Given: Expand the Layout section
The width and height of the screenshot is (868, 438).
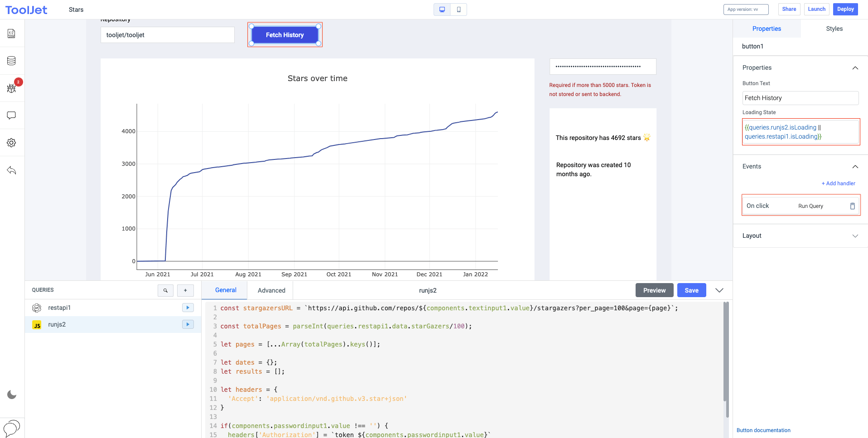Looking at the screenshot, I should point(855,236).
